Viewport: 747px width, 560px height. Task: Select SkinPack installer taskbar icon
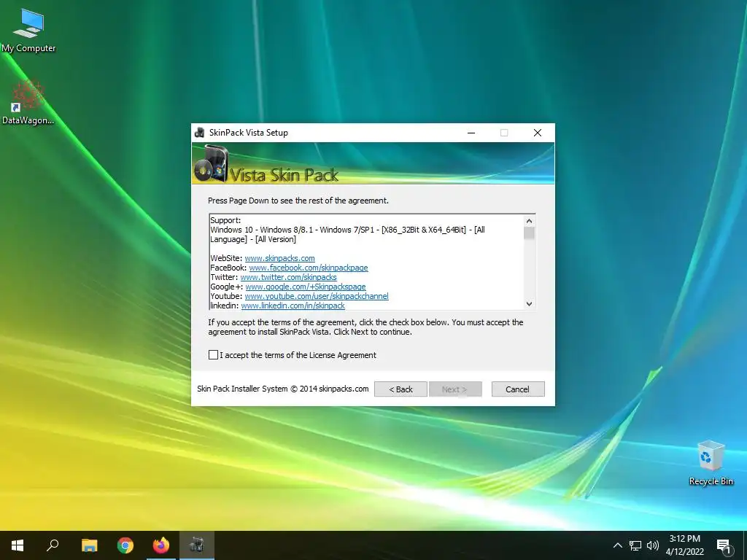197,545
